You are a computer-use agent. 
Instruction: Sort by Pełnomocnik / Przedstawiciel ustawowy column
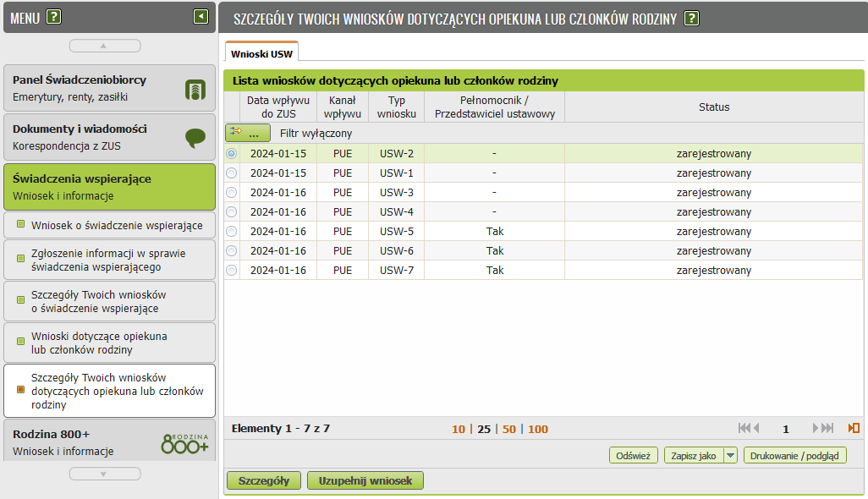coord(494,107)
